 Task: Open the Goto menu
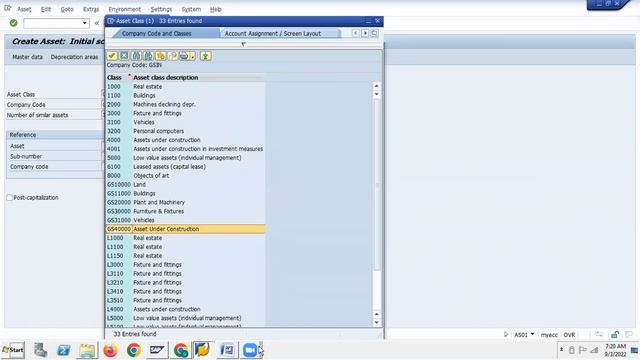(x=67, y=9)
